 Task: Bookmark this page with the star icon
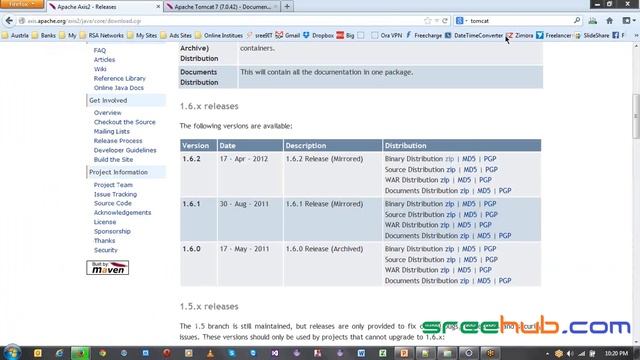[427, 20]
